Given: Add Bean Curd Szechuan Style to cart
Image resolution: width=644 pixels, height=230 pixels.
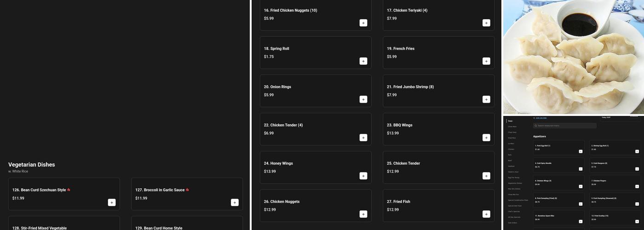Looking at the screenshot, I should (112, 202).
